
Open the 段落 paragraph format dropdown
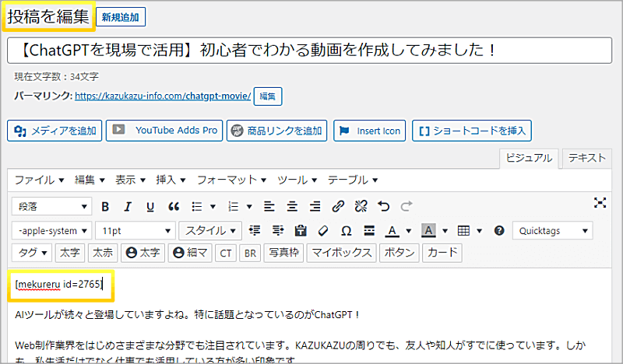click(x=51, y=206)
